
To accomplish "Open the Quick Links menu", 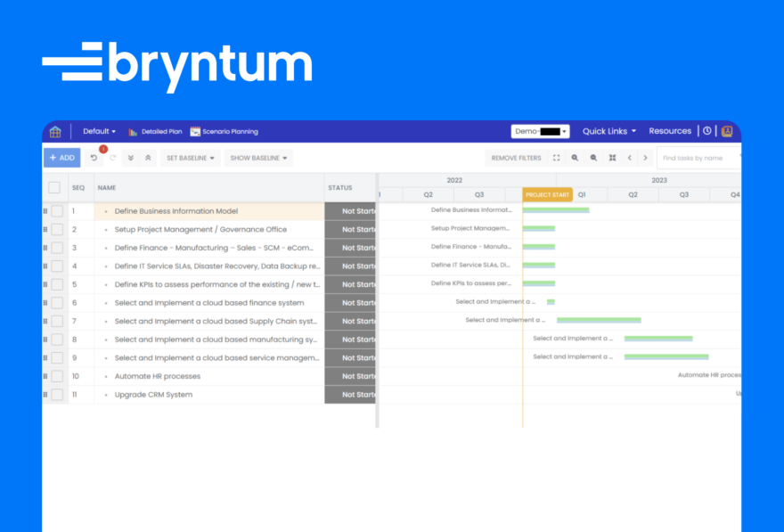I will 608,130.
